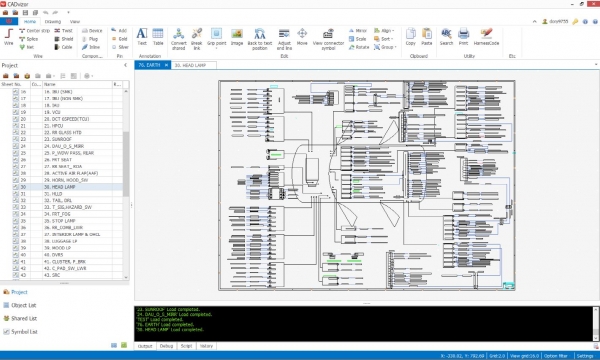The image size is (600, 360).
Task: Uncheck sheet 41 CLUSTER, P_BRK
Action: click(x=16, y=262)
